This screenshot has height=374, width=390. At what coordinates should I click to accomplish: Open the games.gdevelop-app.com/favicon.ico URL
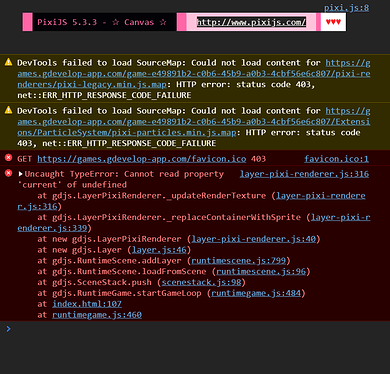pyautogui.click(x=142, y=159)
